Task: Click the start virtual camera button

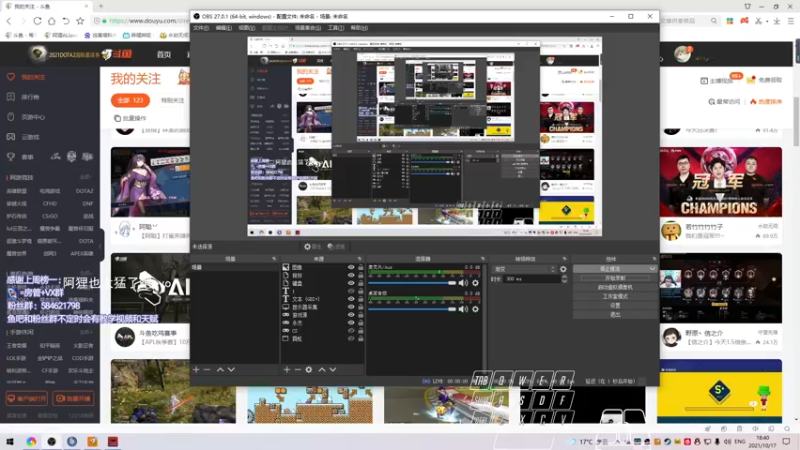Action: (615, 287)
